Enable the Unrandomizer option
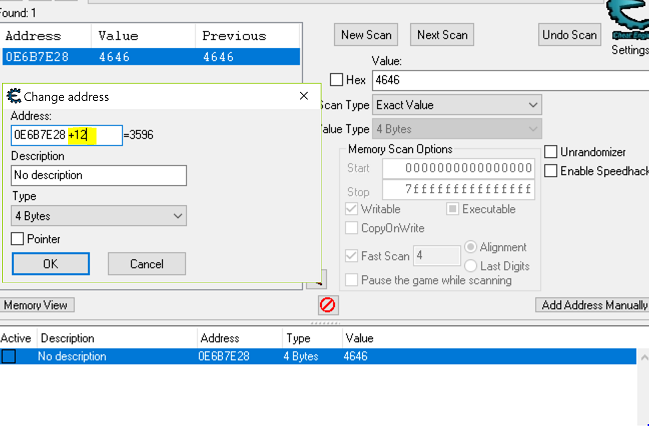 (x=551, y=152)
